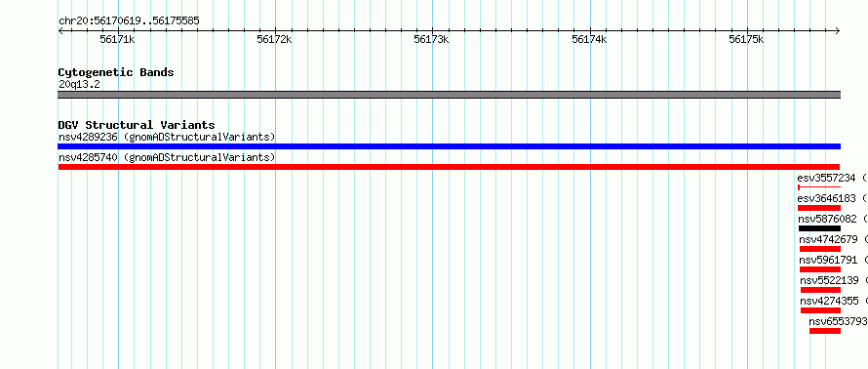
Task: Click the chr20:56170619..56175585 region label
Action: (129, 21)
